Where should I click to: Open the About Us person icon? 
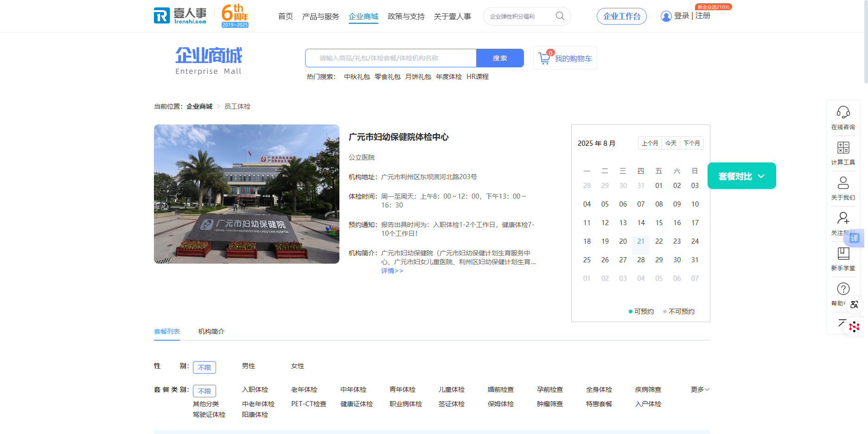[843, 183]
